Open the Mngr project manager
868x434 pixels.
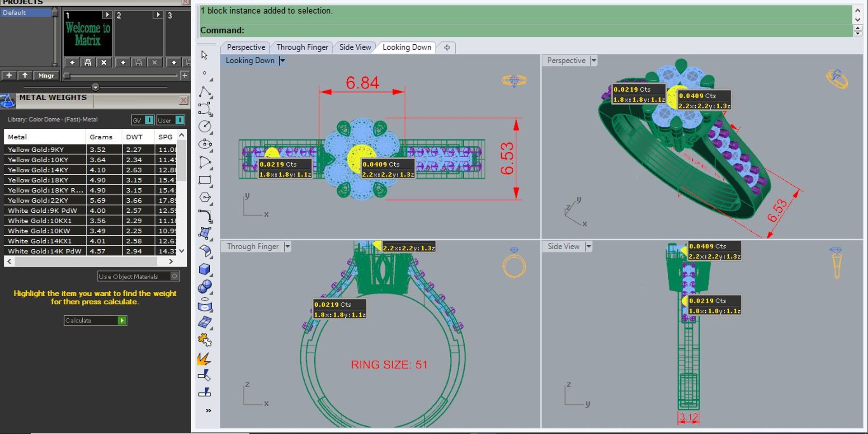(46, 75)
